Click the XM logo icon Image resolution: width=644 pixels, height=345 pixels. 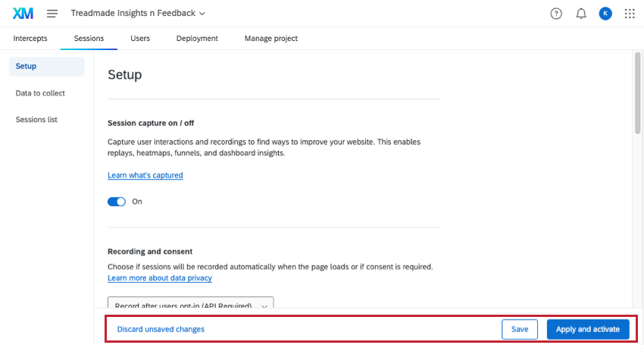[23, 14]
